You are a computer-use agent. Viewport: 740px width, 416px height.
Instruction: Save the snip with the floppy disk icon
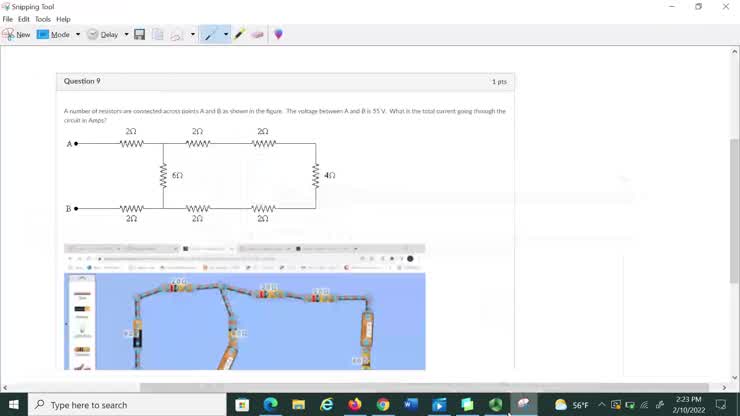point(140,34)
